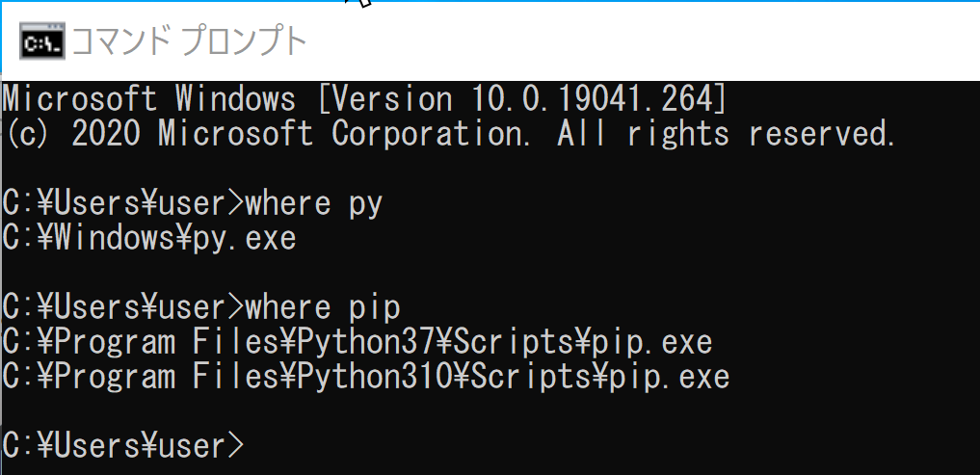Click the word Python310 in the output

375,377
